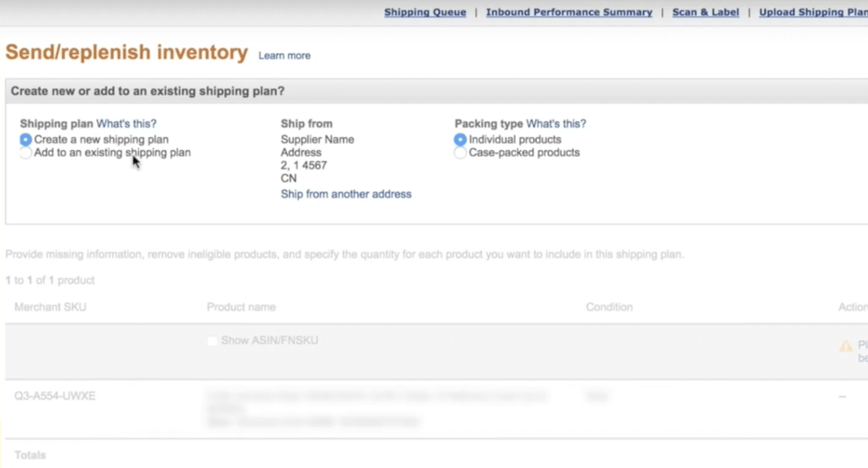
Task: Click the Send/replenish inventory heading
Action: pos(127,52)
